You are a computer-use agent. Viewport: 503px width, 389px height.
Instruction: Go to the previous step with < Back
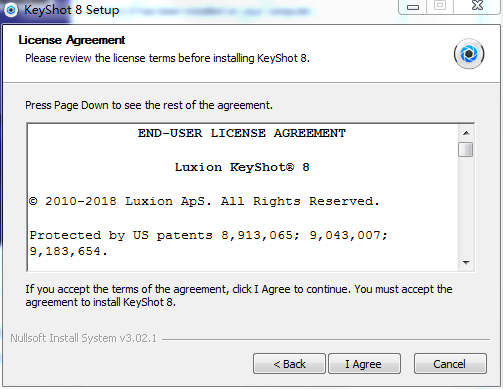pos(289,364)
